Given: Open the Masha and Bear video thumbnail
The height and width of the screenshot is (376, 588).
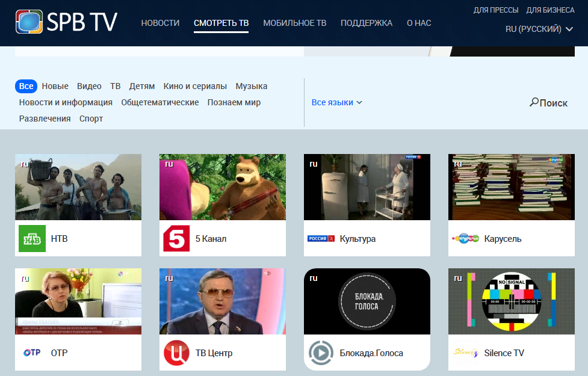Looking at the screenshot, I should pos(223,187).
